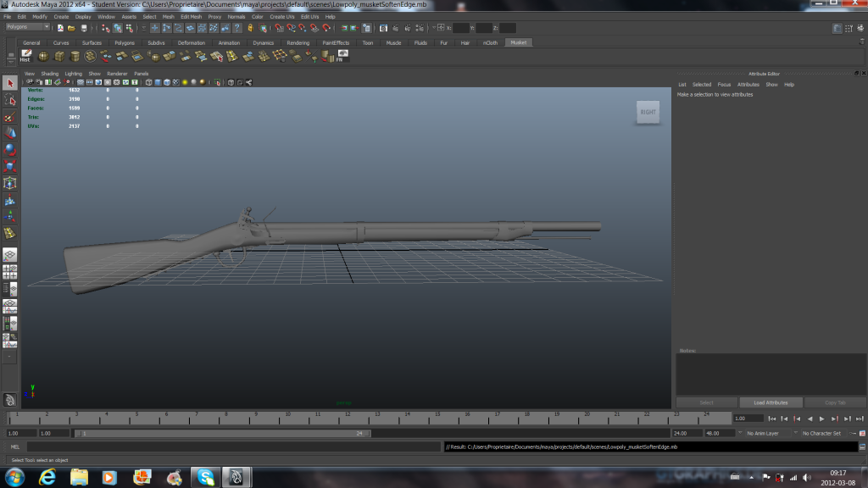Play animation backwards
Viewport: 868px width, 488px height.
810,419
